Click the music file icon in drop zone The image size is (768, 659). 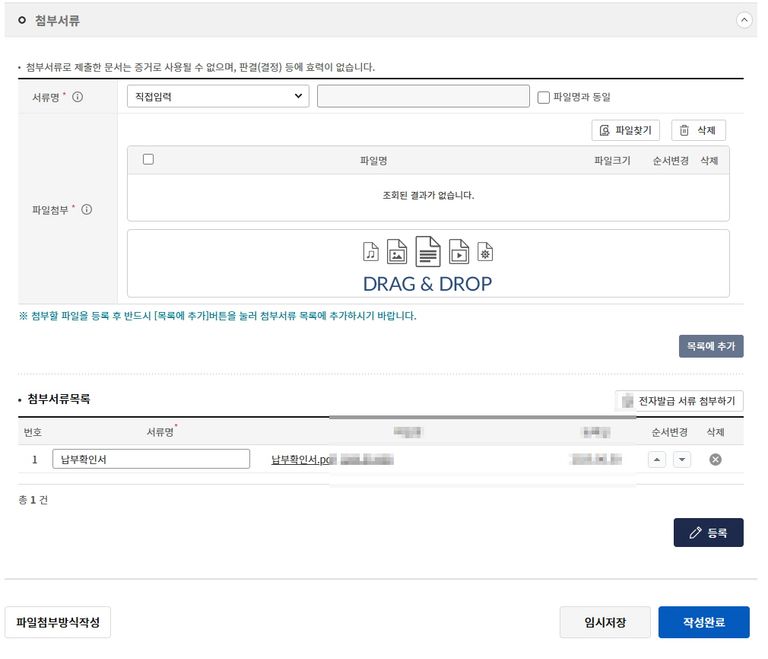click(x=371, y=251)
